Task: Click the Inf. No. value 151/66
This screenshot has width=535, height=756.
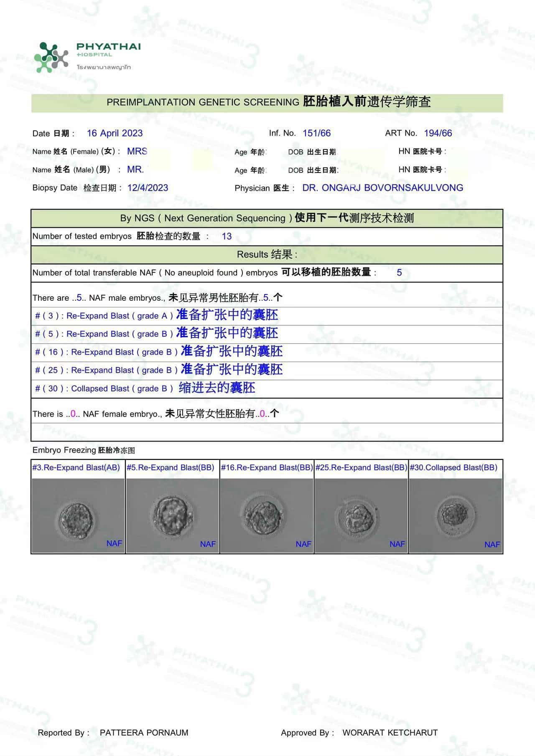Action: click(x=316, y=133)
